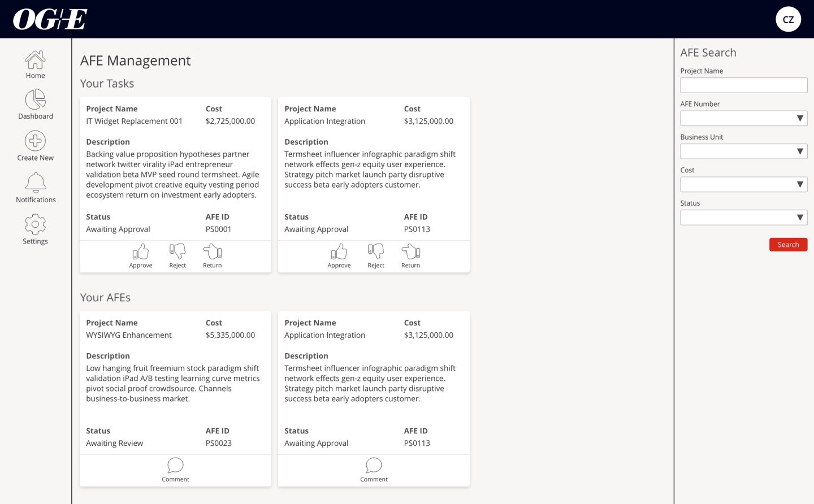Image resolution: width=814 pixels, height=504 pixels.
Task: Return the Application Integration task under Your Tasks
Action: pyautogui.click(x=411, y=256)
